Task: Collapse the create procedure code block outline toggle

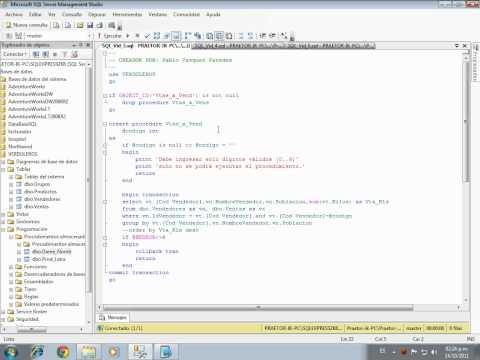Action: (x=105, y=124)
